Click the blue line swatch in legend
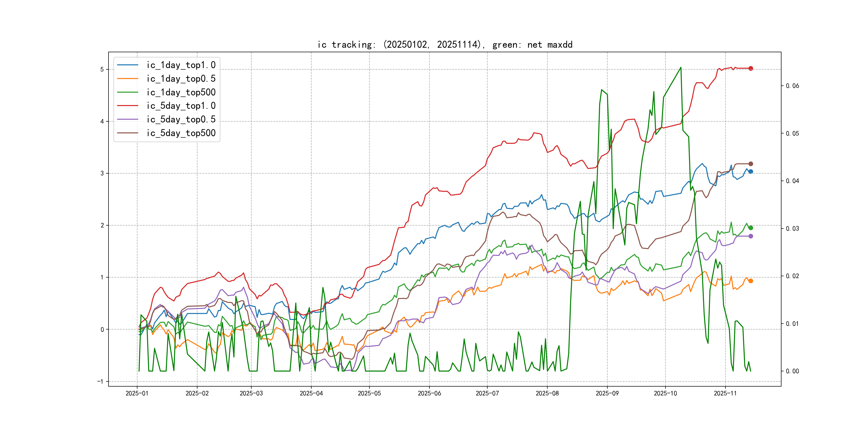Viewport: 868px width, 434px height. tap(128, 65)
